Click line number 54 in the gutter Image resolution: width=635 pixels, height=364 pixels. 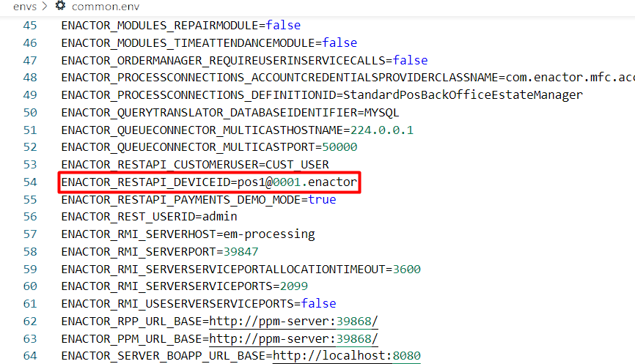[x=29, y=182]
